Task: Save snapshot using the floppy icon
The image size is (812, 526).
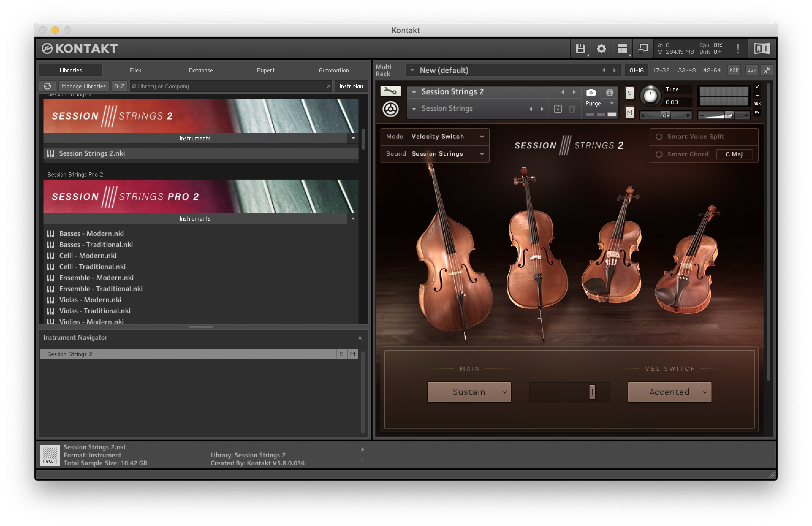Action: click(557, 109)
